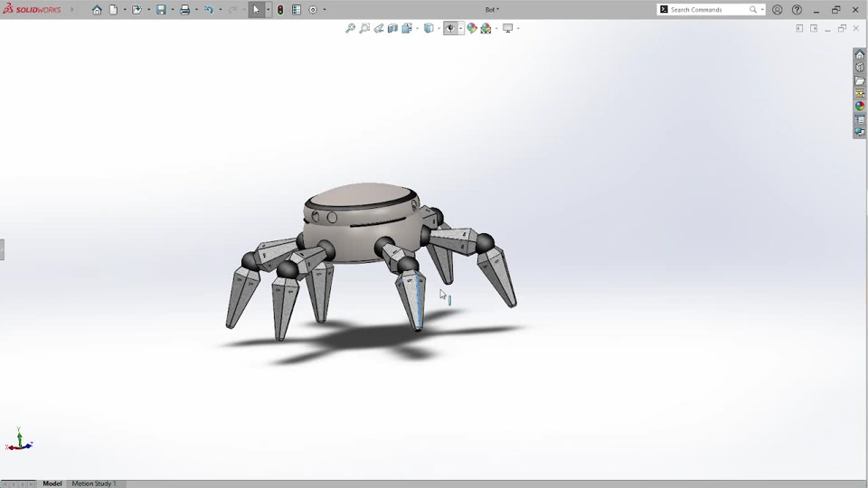Open File Properties list icon
868x488 pixels.
pos(297,10)
